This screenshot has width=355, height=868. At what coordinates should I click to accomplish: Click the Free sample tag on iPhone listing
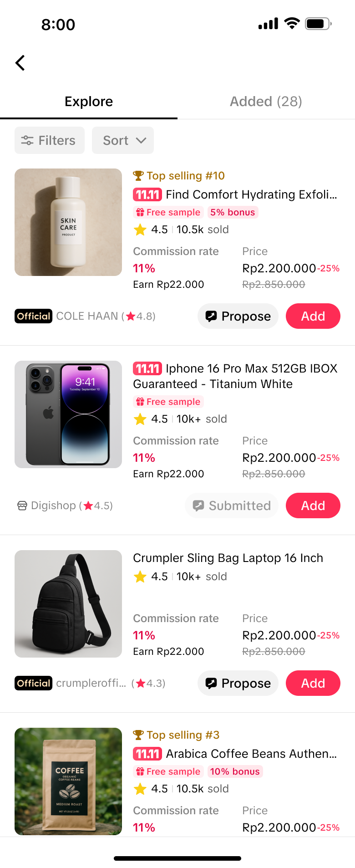pos(168,402)
